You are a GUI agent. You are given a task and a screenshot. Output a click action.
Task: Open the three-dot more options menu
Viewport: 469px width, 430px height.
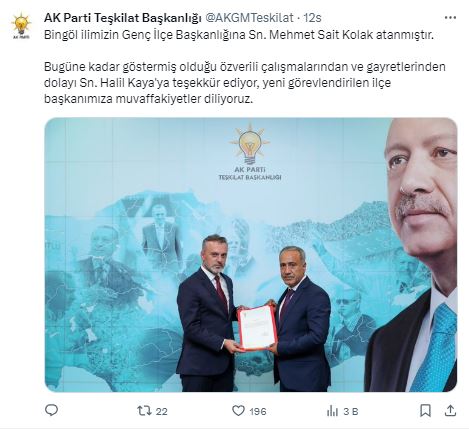450,18
